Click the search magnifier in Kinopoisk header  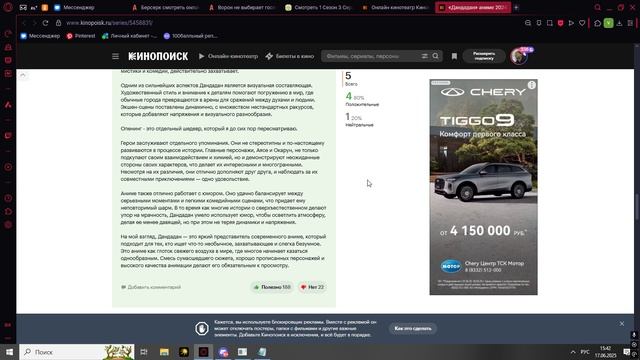[x=436, y=56]
